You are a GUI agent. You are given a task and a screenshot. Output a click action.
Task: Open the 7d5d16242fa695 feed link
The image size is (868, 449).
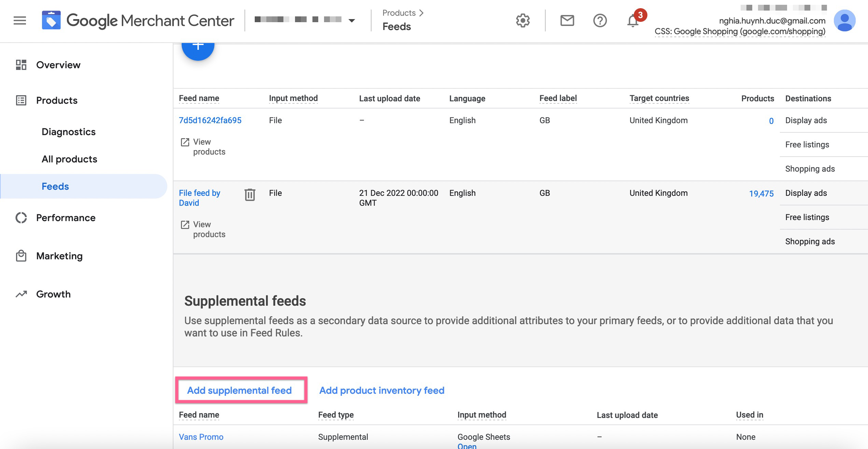click(x=210, y=120)
